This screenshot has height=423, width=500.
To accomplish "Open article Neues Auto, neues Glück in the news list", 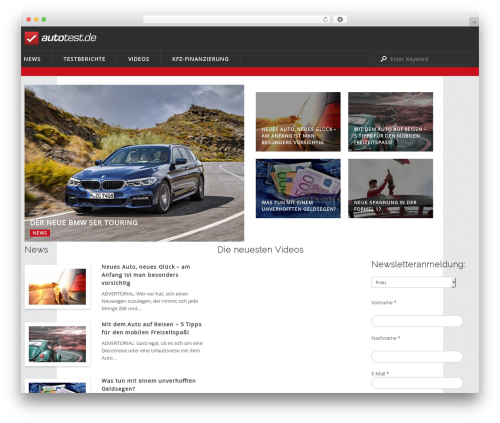I will (146, 275).
